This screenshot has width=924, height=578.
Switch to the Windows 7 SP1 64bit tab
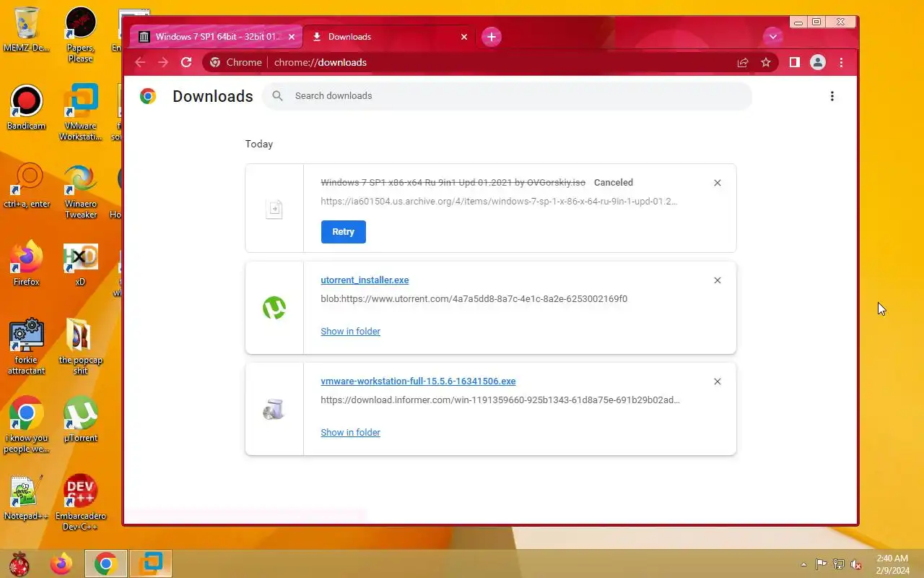click(217, 37)
